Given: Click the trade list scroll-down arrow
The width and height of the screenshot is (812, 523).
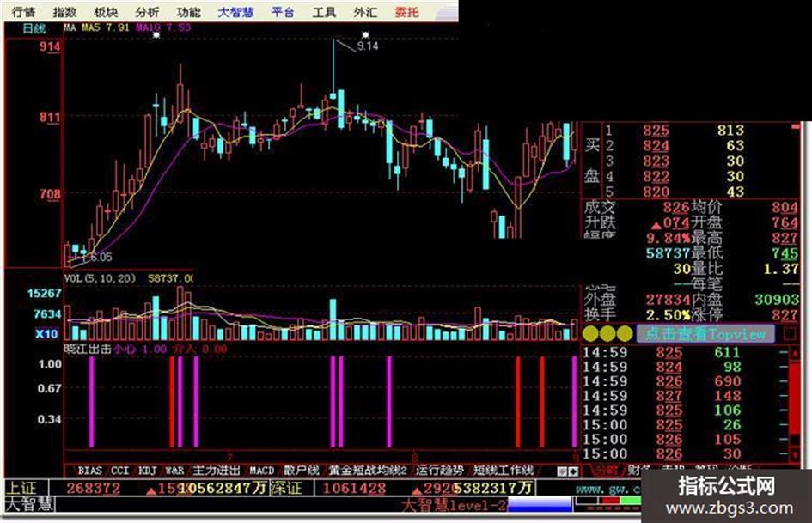Looking at the screenshot, I should pyautogui.click(x=795, y=455).
